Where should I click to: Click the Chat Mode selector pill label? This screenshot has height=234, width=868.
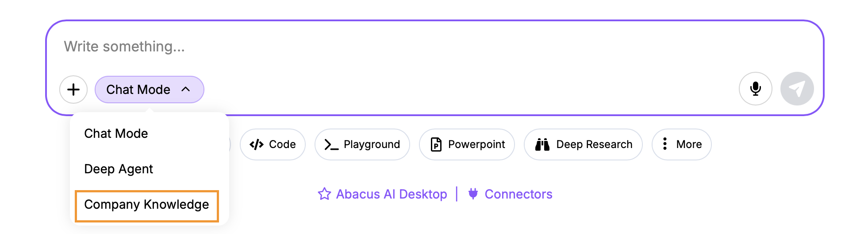point(138,90)
